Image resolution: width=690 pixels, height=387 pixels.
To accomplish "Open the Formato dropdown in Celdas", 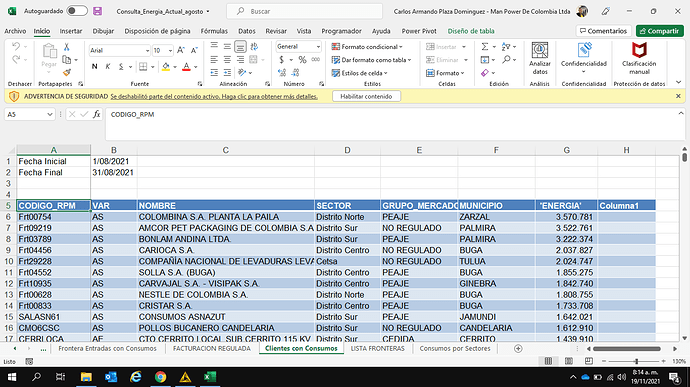I will pyautogui.click(x=445, y=73).
